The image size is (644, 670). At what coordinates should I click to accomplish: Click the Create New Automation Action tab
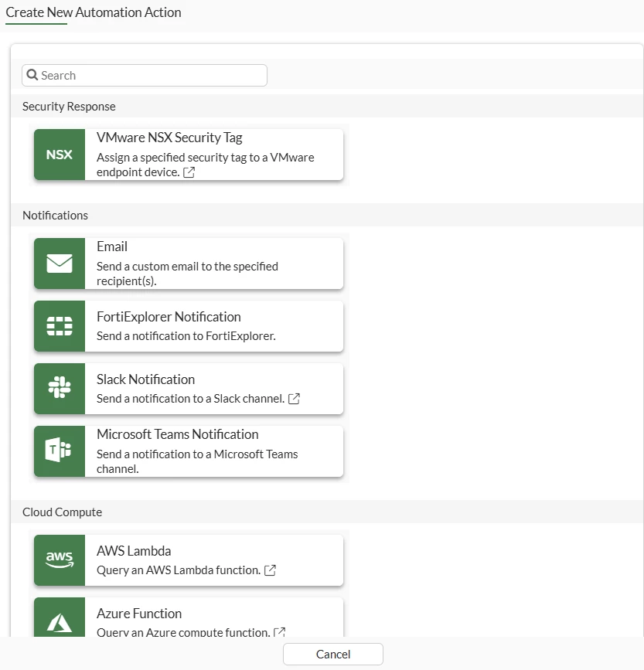(94, 13)
